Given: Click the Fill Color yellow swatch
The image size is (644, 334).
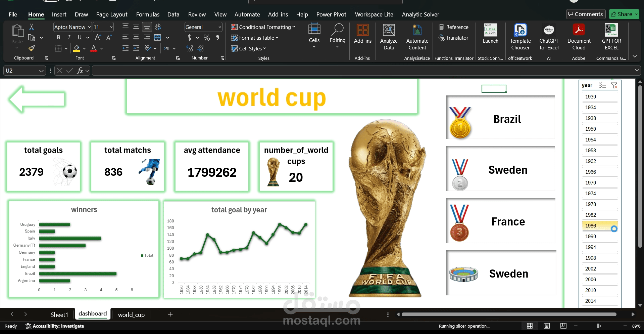Looking at the screenshot, I should click(x=77, y=48).
